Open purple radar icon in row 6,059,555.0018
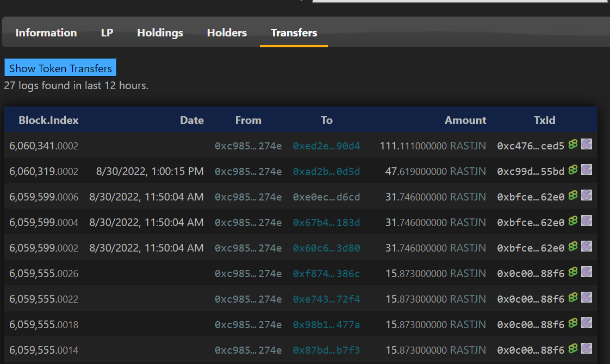610x364 pixels. tap(587, 323)
